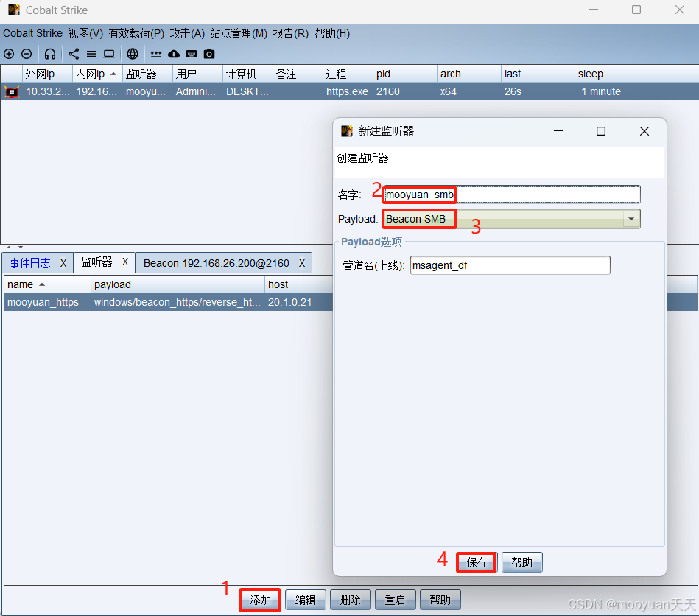This screenshot has height=616, width=699.
Task: Click the disconnect minus icon in toolbar
Action: click(27, 54)
